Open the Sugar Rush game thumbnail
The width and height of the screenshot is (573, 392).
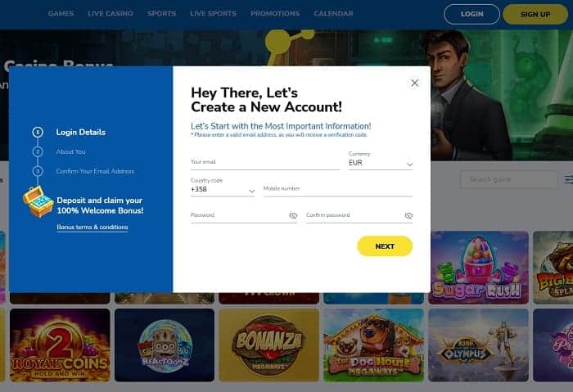(x=478, y=267)
